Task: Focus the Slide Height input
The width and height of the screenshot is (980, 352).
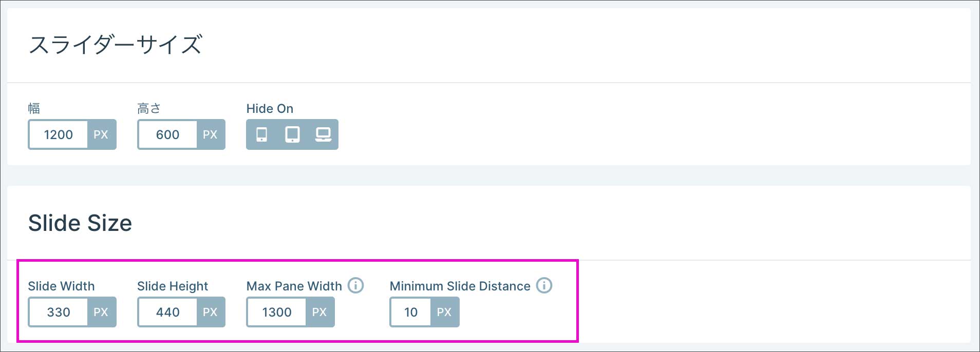Action: point(167,312)
